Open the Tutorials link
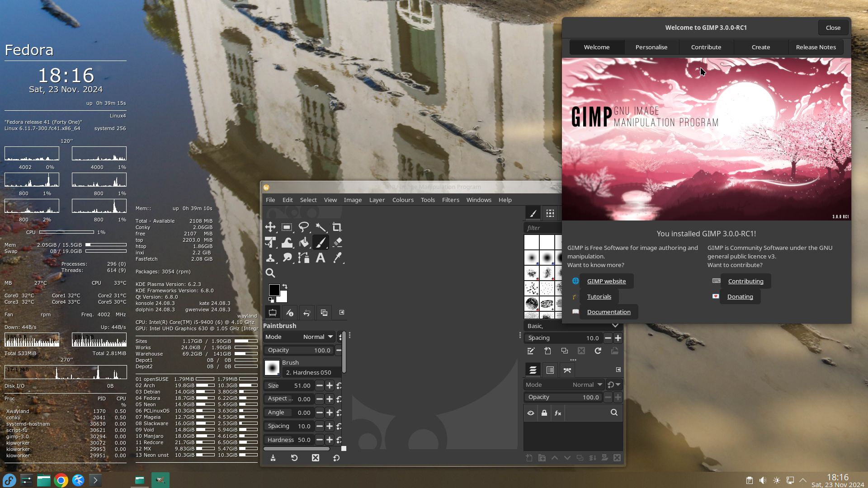This screenshot has height=488, width=868. coord(599,296)
